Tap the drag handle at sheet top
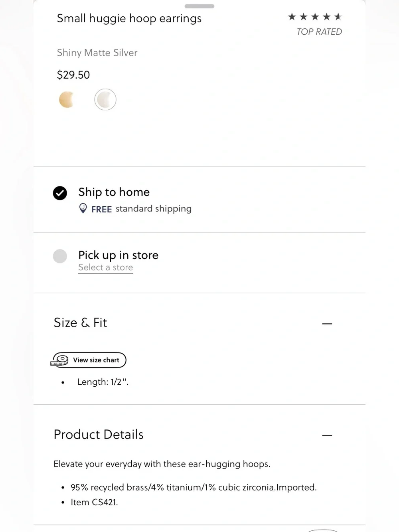 click(x=199, y=6)
